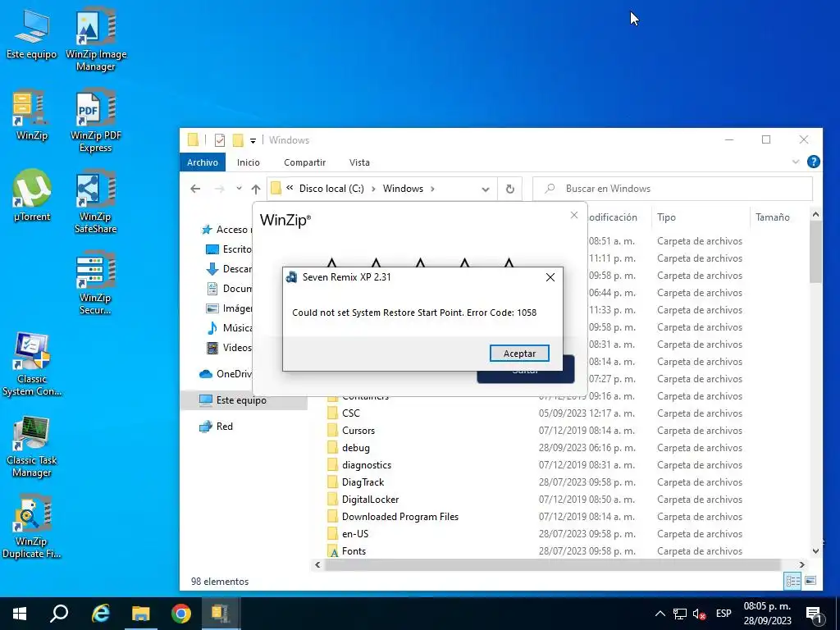
Task: Open notification center icon
Action: (814, 614)
